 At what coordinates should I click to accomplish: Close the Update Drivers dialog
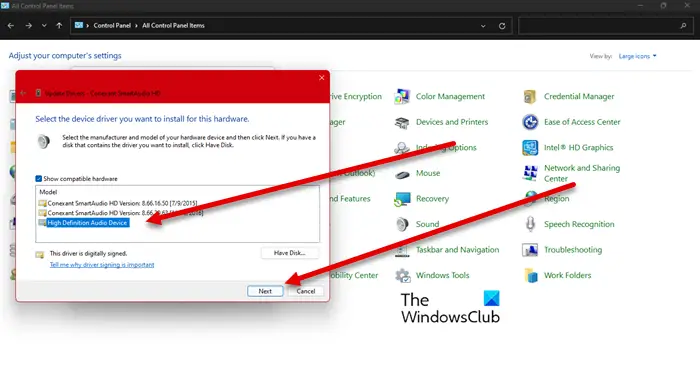[x=321, y=78]
